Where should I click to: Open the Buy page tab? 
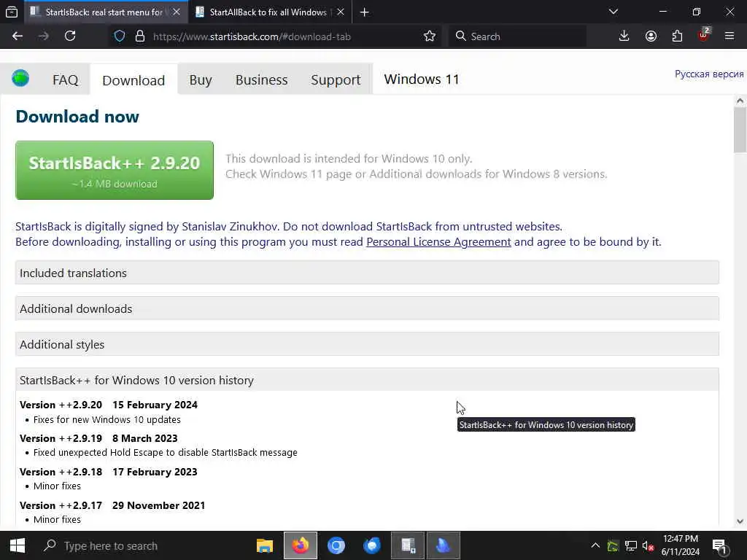tap(200, 80)
